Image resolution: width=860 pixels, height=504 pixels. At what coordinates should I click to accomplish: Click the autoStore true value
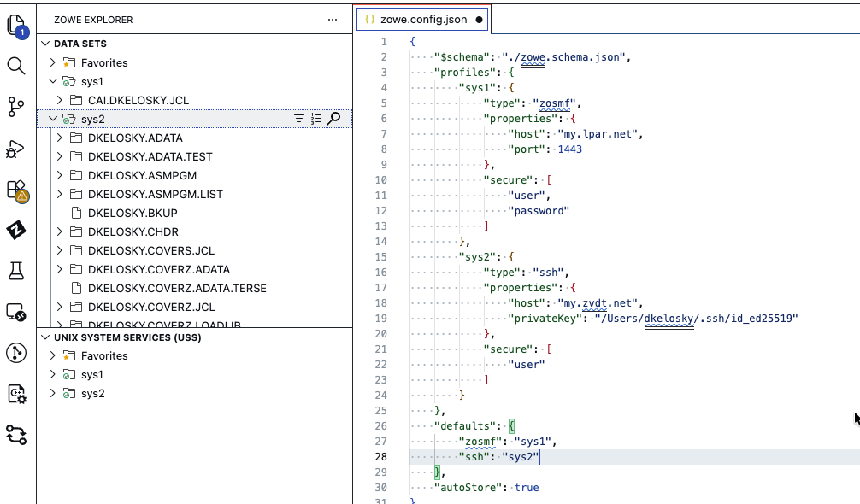[527, 488]
